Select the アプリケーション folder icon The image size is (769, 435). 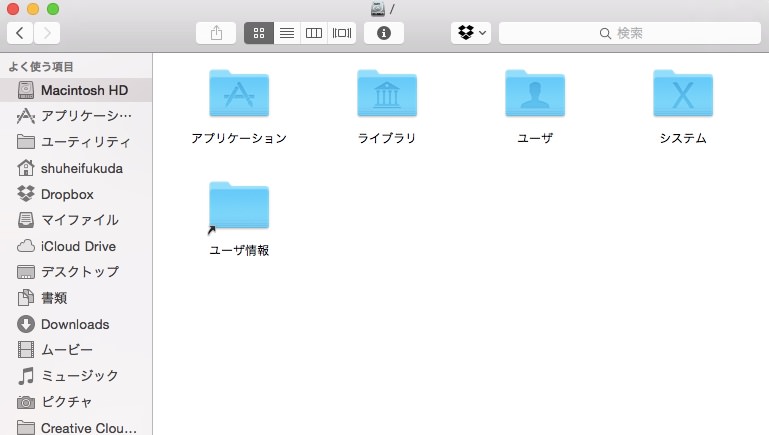tap(239, 93)
